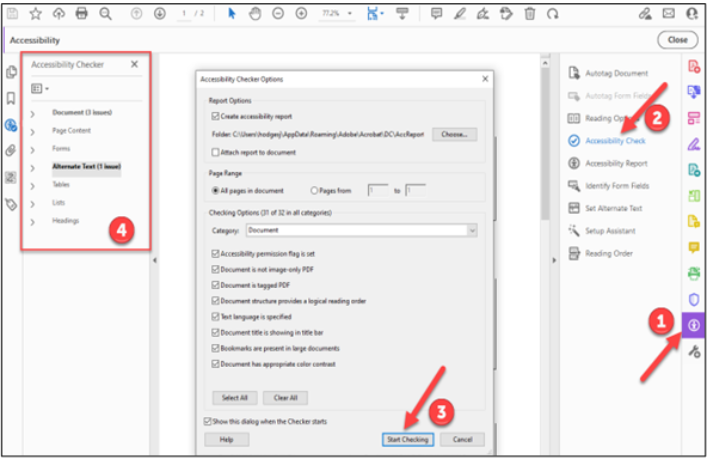
Task: Click the page number input field
Action: click(185, 13)
